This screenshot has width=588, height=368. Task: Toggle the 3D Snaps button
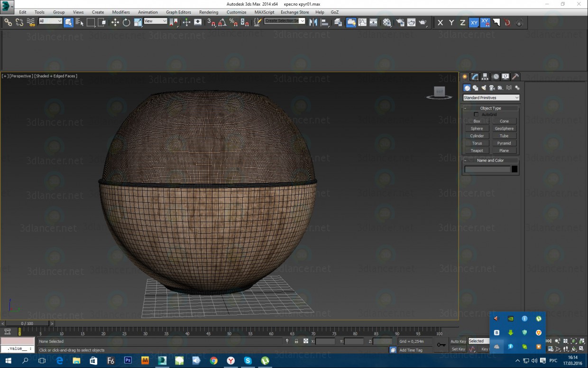pyautogui.click(x=211, y=22)
